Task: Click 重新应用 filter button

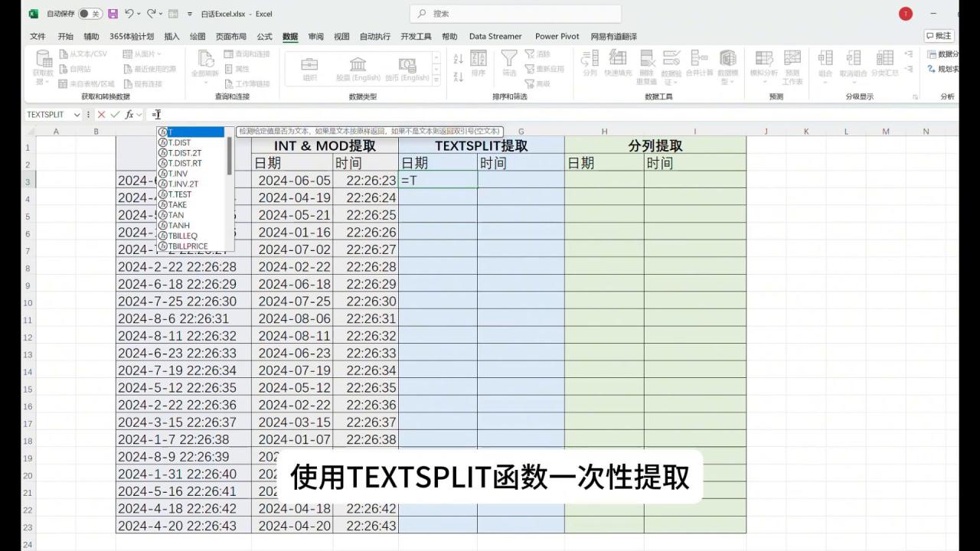Action: (x=544, y=69)
